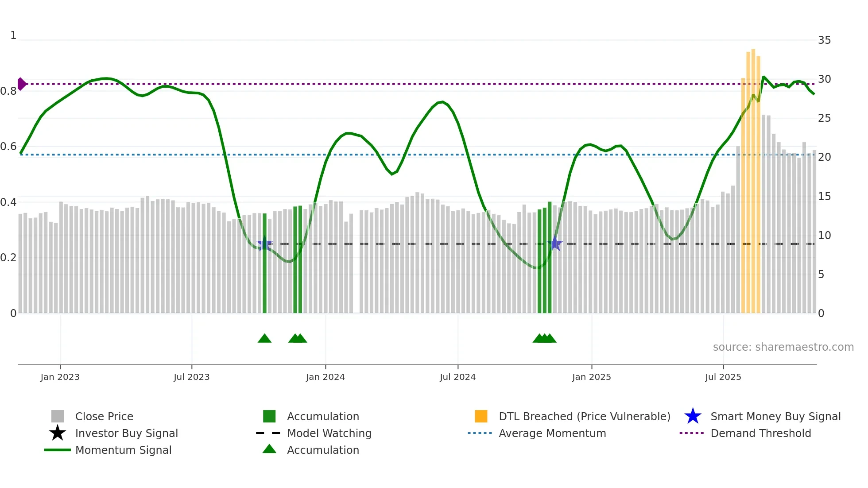
Task: Click the Jul 2024 x-axis label
Action: pos(457,377)
